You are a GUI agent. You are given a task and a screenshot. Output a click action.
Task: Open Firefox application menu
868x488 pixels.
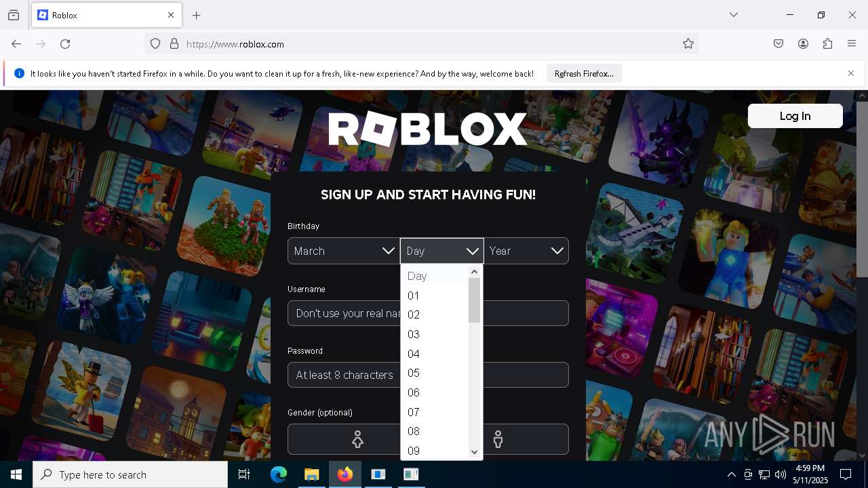click(x=852, y=44)
